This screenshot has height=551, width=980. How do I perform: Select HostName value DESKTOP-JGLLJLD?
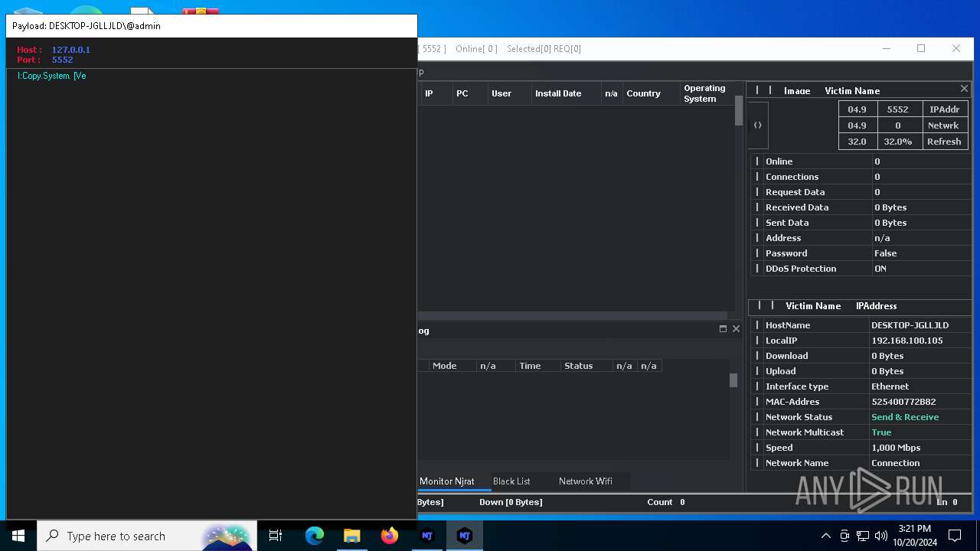910,325
